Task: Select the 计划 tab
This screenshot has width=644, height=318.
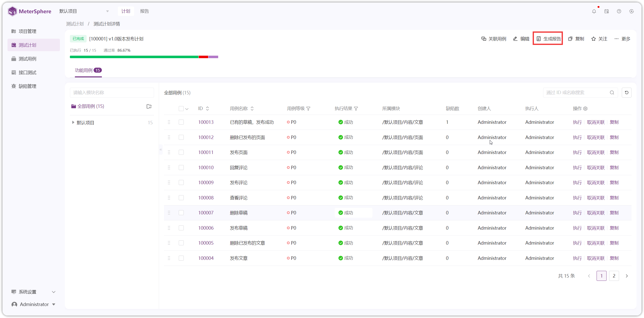Action: pos(126,11)
